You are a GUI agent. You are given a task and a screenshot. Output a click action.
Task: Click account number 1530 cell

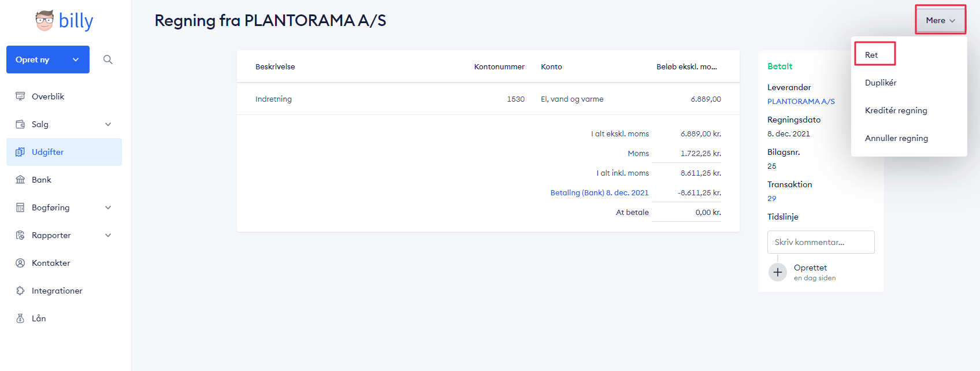(515, 99)
